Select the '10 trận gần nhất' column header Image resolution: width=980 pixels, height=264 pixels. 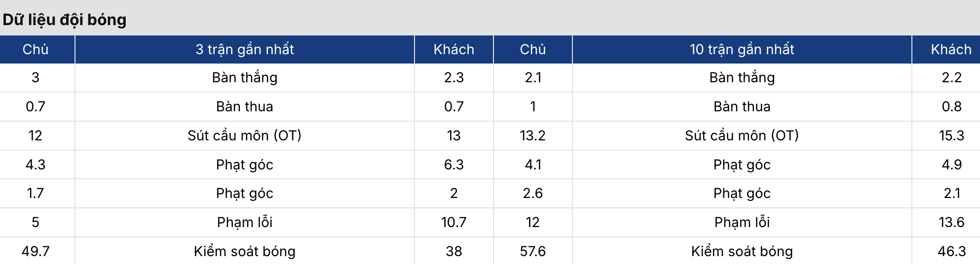[742, 49]
